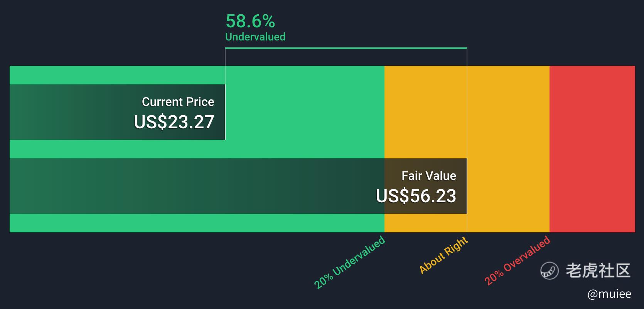The image size is (644, 309).
Task: Click the 20% Undervalued axis label
Action: pos(350,262)
